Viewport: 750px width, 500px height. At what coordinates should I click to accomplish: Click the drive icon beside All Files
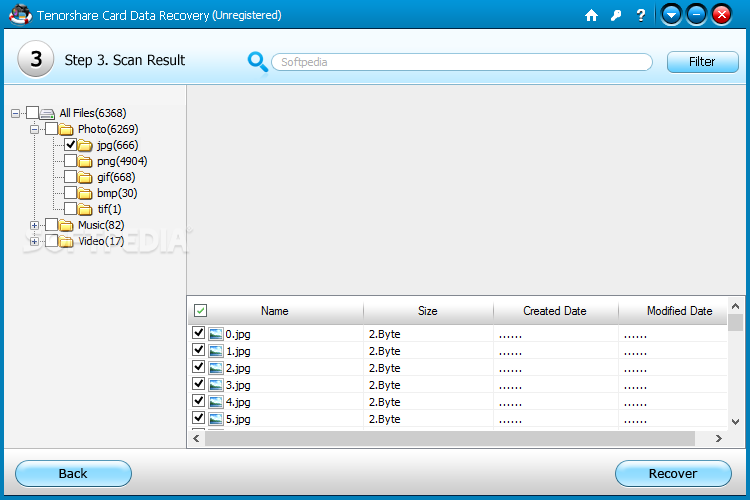click(47, 113)
